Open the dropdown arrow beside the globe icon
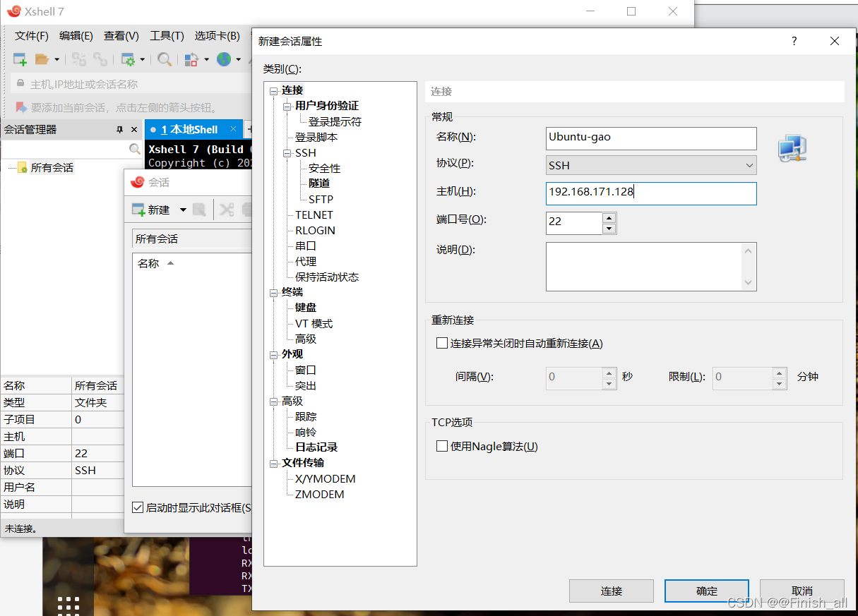This screenshot has width=858, height=616. coord(239,59)
